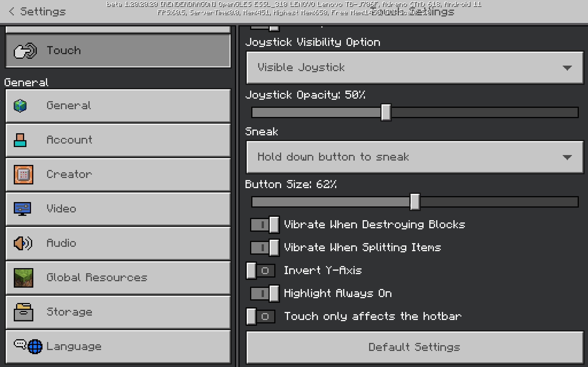Click the monitor Video icon
Viewport: 588px width, 367px height.
pyautogui.click(x=22, y=209)
